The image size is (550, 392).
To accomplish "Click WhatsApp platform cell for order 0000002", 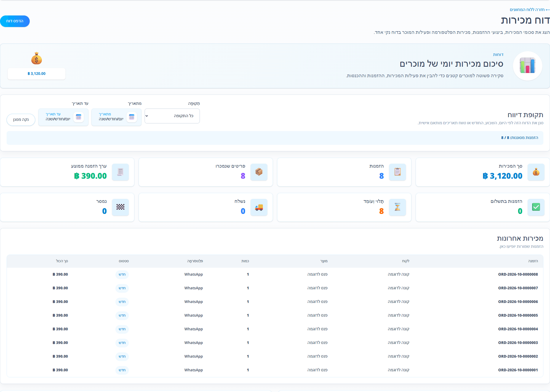I will [x=194, y=356].
